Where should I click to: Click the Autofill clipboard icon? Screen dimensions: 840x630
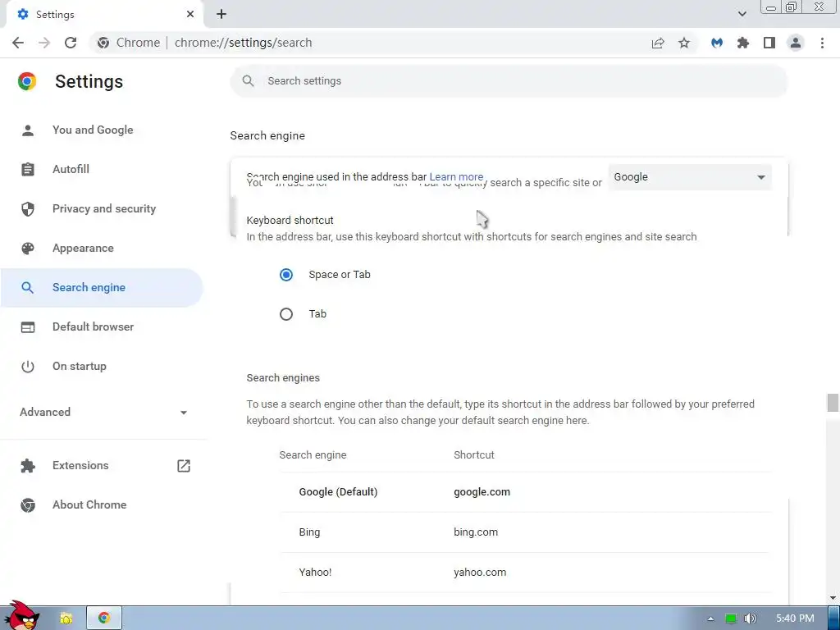pyautogui.click(x=27, y=169)
